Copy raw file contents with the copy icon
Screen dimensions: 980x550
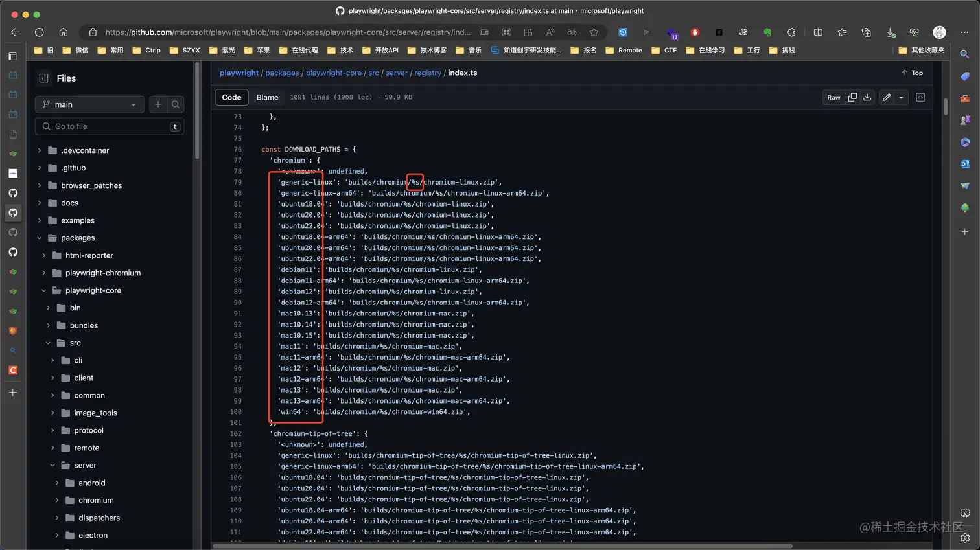pyautogui.click(x=852, y=97)
